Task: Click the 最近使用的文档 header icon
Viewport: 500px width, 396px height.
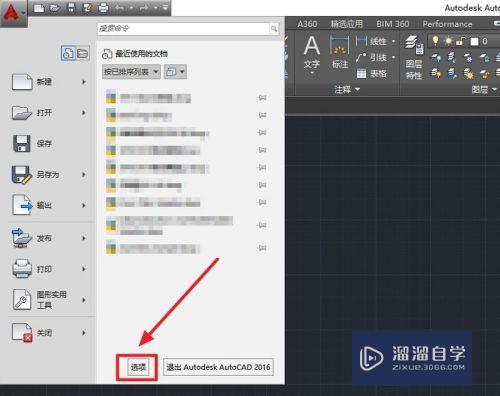Action: tap(107, 54)
